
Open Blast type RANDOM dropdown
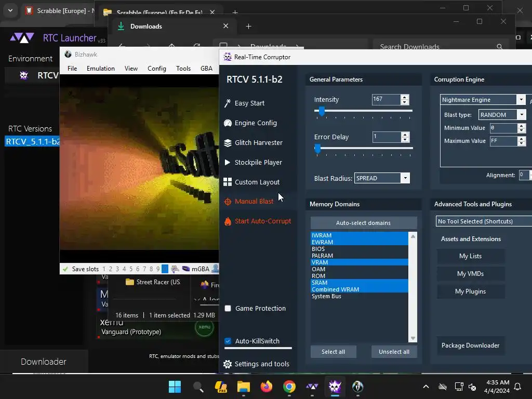tap(522, 115)
